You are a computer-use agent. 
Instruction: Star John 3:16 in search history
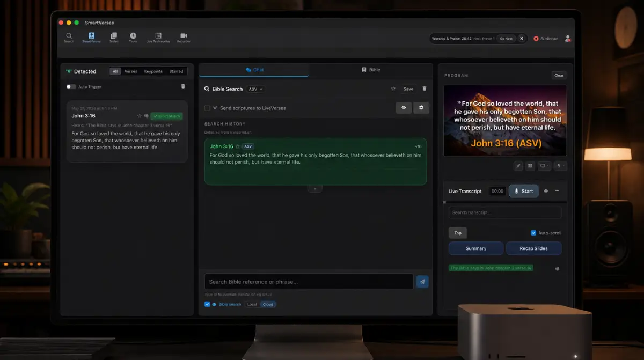point(238,146)
